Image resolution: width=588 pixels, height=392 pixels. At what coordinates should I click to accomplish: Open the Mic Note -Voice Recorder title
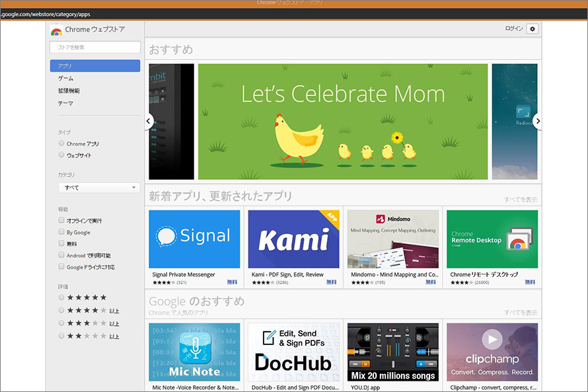(x=196, y=387)
